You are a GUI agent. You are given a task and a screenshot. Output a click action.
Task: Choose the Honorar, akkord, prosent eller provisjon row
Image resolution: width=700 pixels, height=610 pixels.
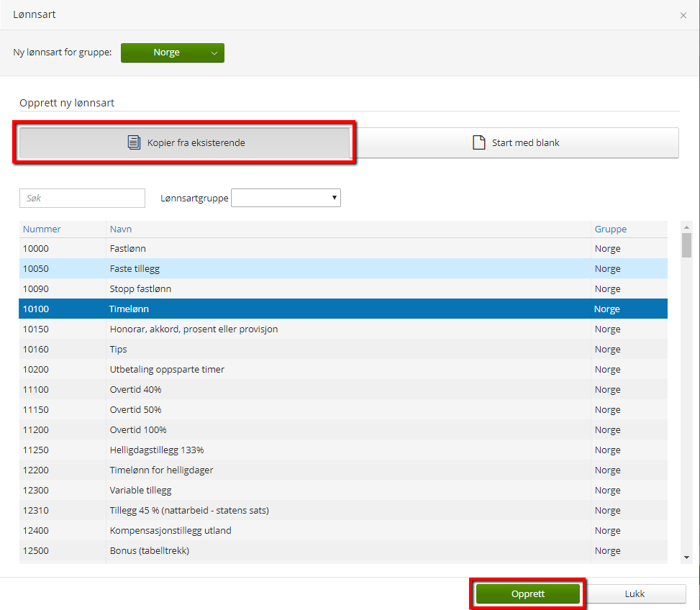(343, 329)
